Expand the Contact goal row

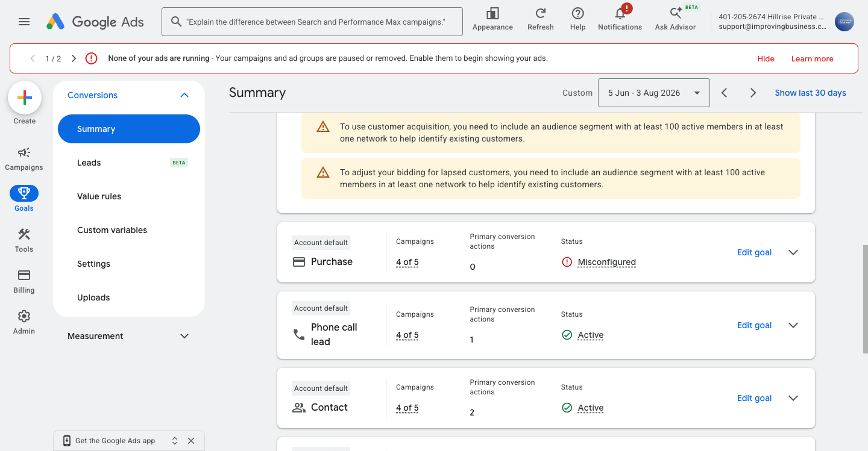[793, 398]
